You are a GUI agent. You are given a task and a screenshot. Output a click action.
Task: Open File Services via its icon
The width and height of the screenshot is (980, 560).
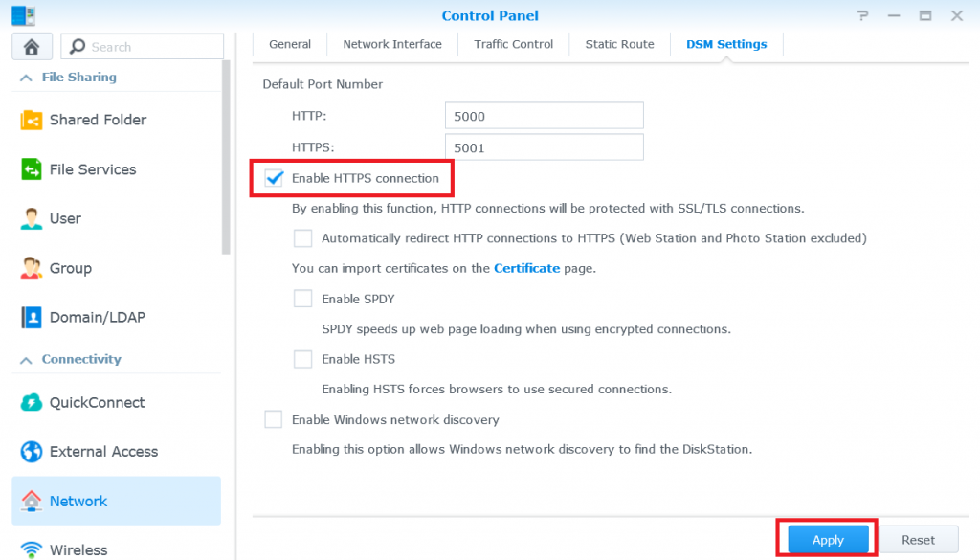pyautogui.click(x=32, y=169)
